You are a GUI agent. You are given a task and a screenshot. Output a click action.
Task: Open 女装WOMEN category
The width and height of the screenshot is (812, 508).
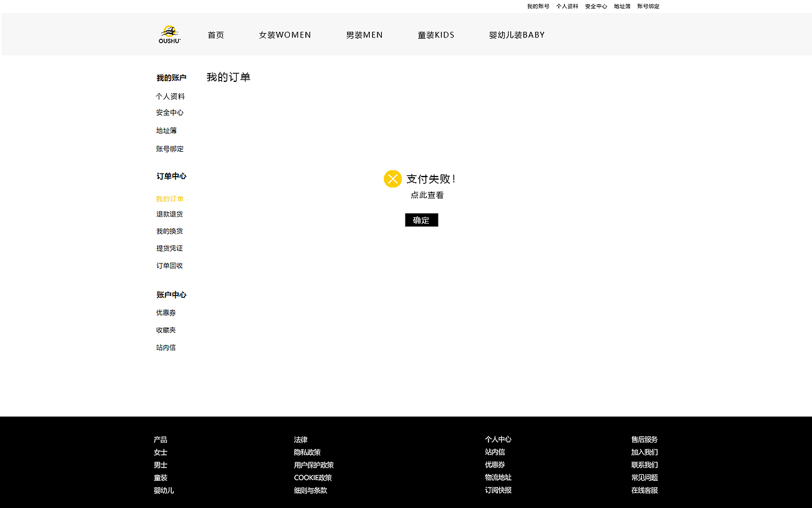285,35
